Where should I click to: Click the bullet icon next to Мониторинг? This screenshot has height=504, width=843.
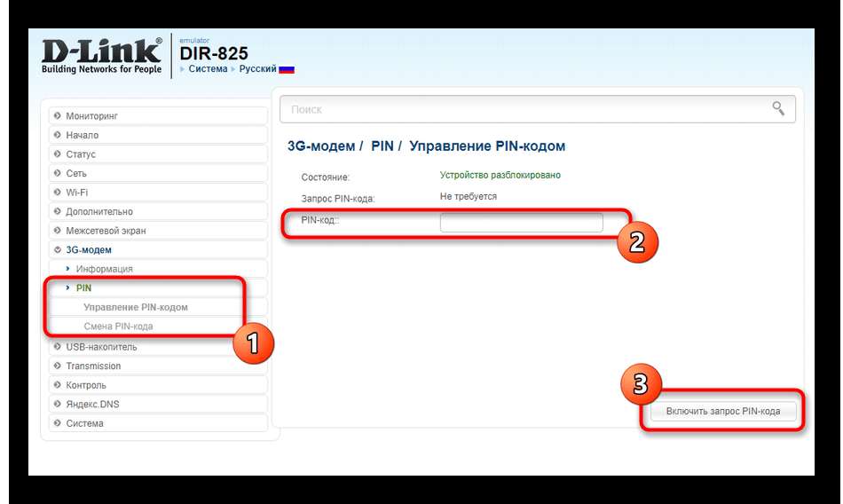[58, 115]
